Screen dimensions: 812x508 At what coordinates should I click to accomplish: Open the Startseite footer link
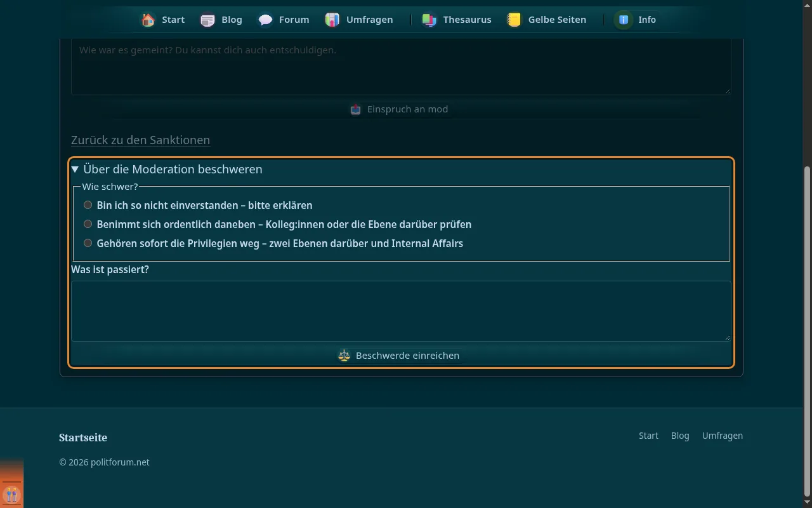[83, 438]
